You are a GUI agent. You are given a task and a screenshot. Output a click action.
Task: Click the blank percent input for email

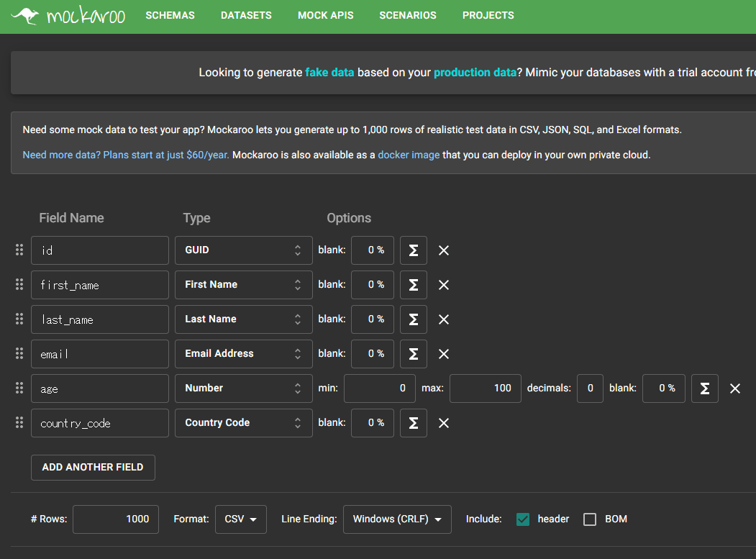[373, 354]
